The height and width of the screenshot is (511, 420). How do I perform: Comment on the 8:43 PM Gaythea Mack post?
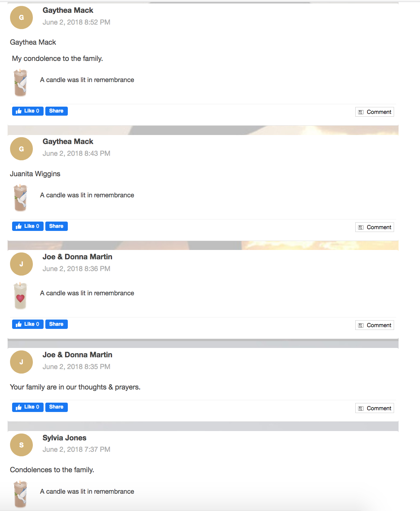tap(375, 227)
